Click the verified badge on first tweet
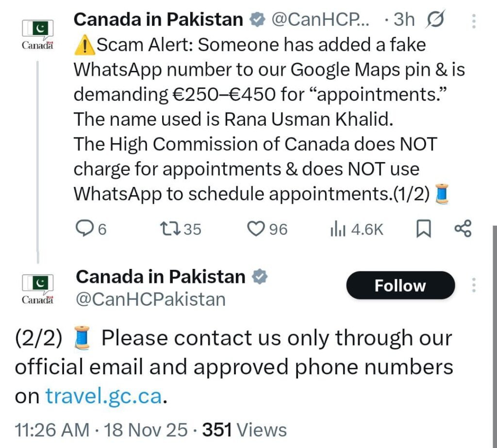497x448 pixels. point(257,19)
